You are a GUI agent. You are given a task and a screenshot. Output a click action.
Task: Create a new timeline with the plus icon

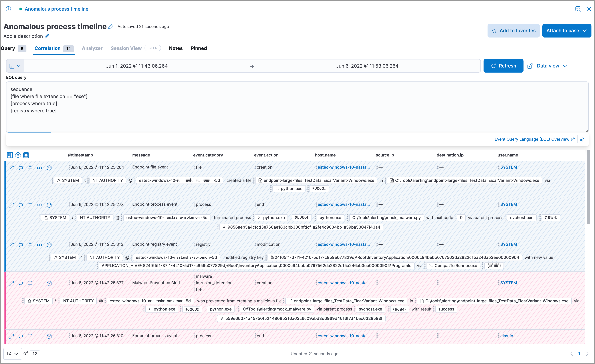(8, 9)
